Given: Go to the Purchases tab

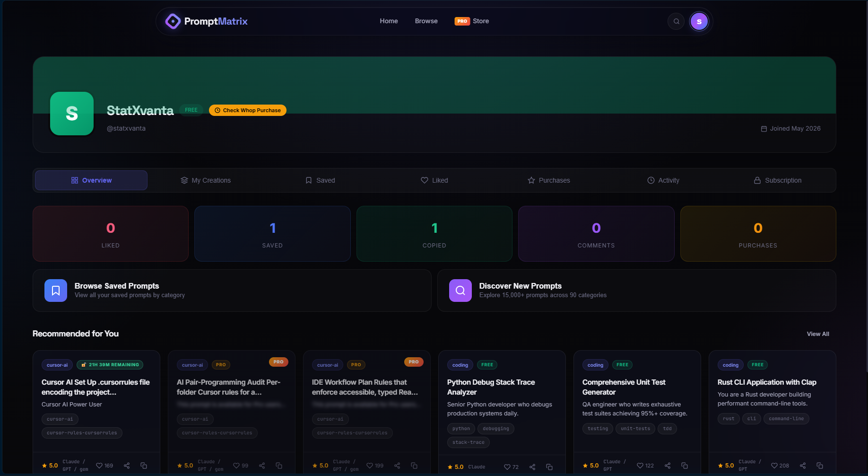Looking at the screenshot, I should pyautogui.click(x=549, y=180).
